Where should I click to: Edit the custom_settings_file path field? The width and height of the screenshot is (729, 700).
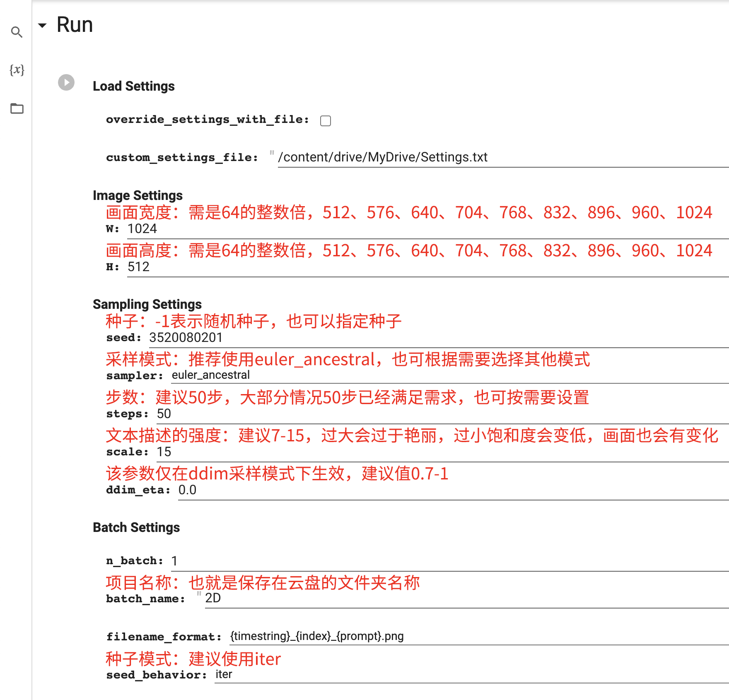(503, 158)
